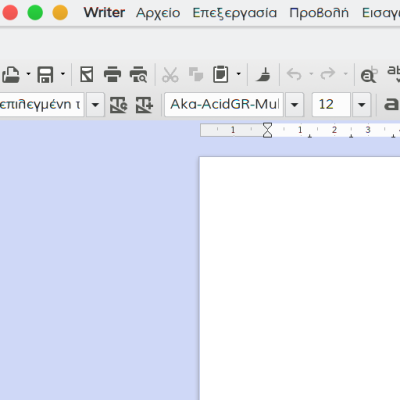
Task: Open a document with folder icon
Action: [11, 74]
